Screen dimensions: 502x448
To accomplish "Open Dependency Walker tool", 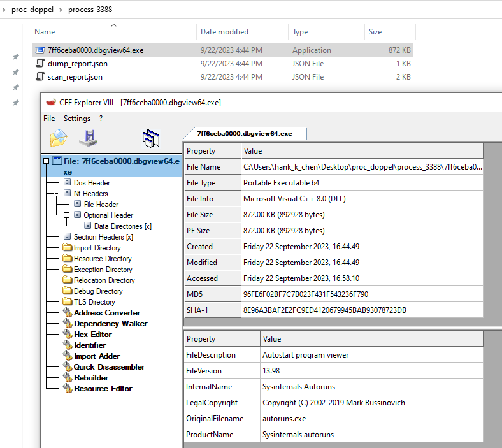I will point(110,324).
